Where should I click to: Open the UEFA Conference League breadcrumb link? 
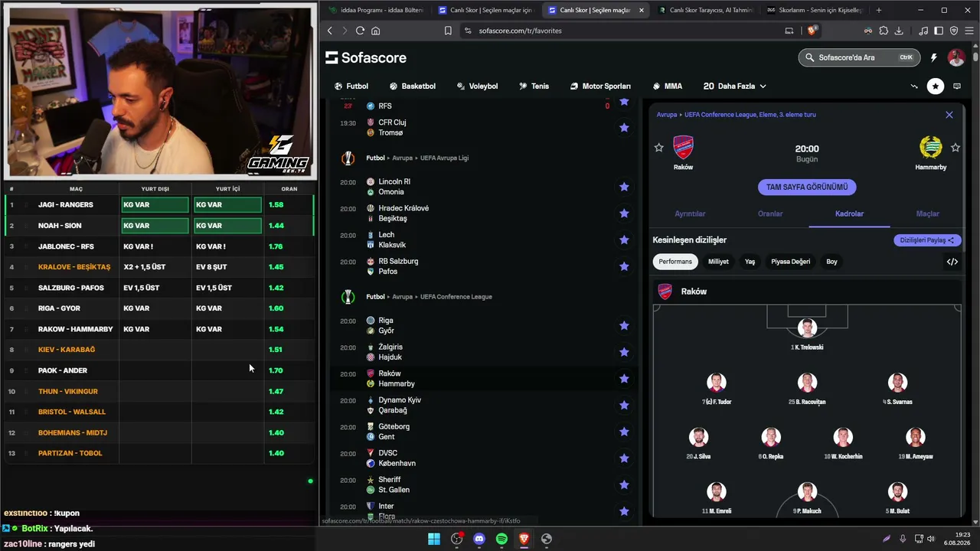pyautogui.click(x=750, y=115)
